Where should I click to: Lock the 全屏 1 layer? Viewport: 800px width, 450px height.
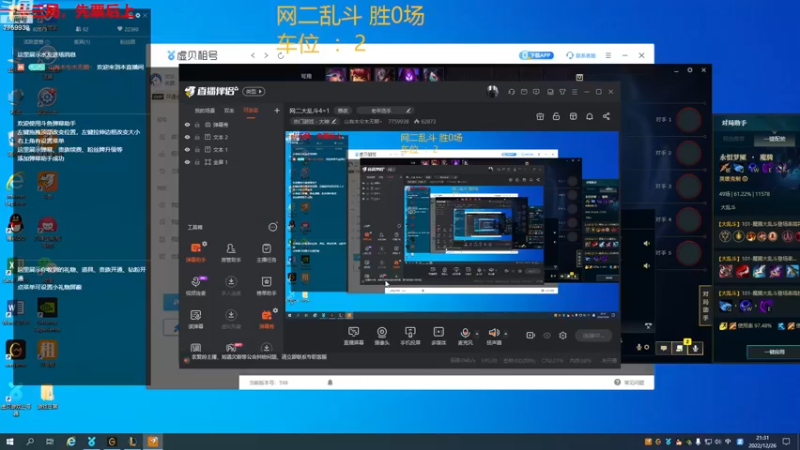coord(197,162)
